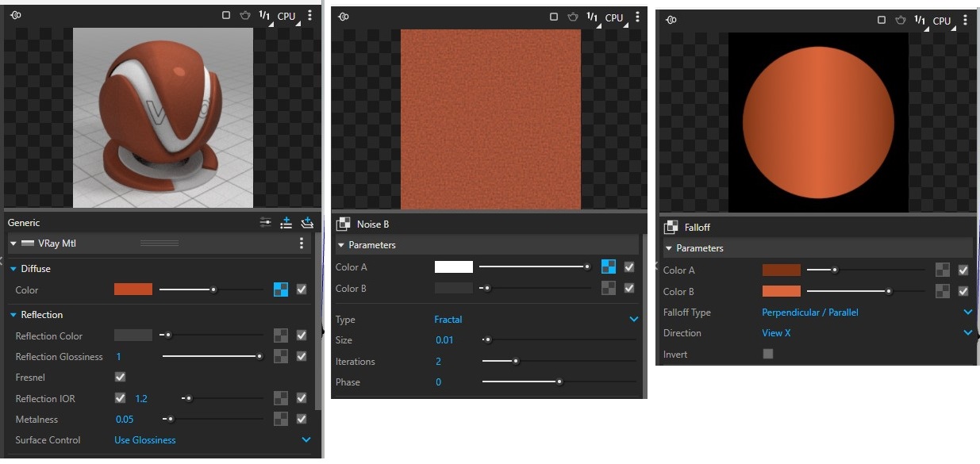Open the CPU engine menu in VRay Mtl preview
The height and width of the screenshot is (464, 980).
click(288, 16)
